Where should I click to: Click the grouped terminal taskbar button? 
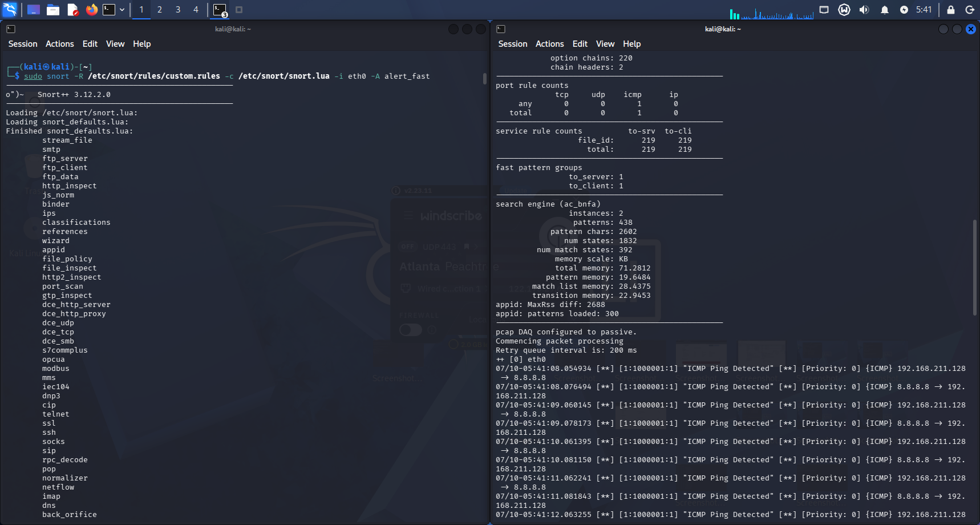tap(220, 10)
